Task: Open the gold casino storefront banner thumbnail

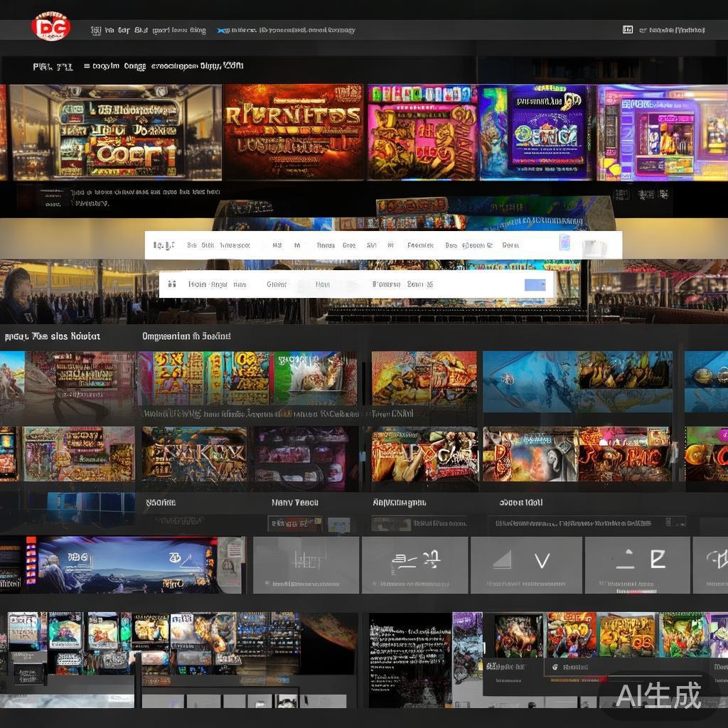Action: click(115, 132)
